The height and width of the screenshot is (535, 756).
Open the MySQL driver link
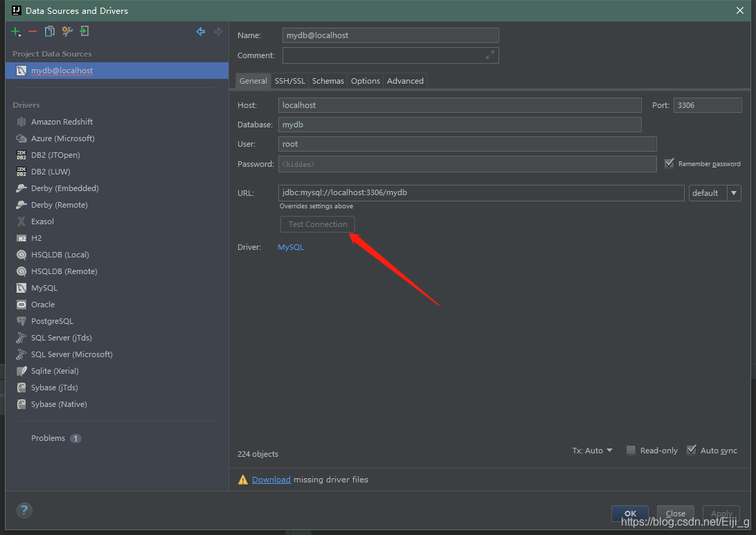[x=291, y=247]
